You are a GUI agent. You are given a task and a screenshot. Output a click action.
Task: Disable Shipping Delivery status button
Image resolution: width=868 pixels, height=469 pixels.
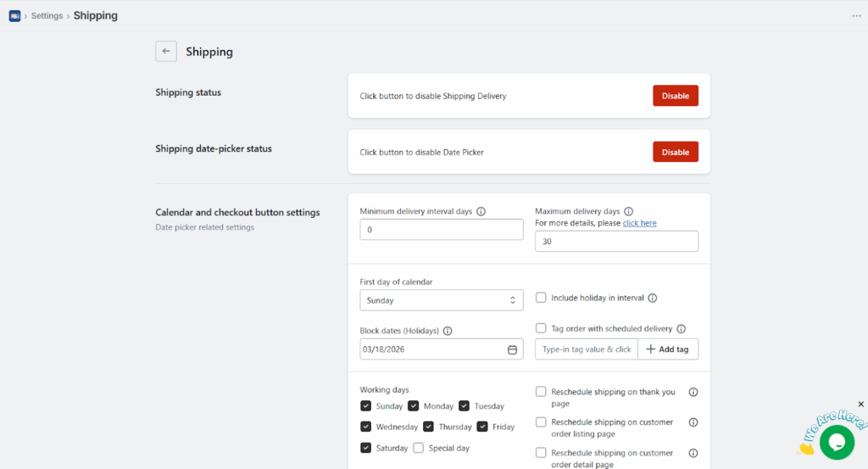[675, 96]
